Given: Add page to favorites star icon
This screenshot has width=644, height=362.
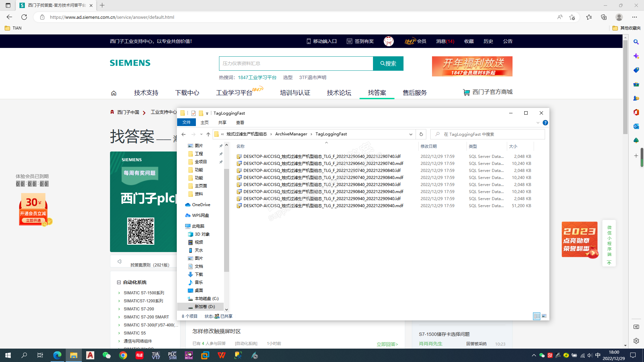Looking at the screenshot, I should (x=572, y=17).
